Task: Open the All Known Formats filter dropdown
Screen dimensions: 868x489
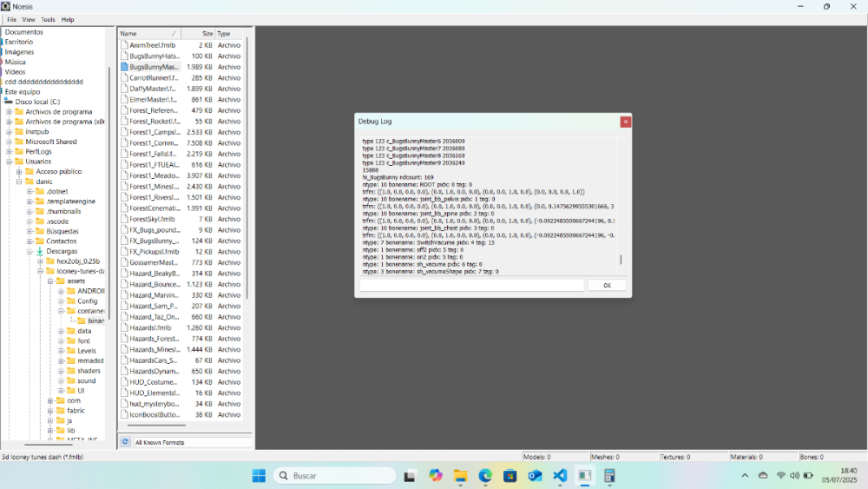Action: (191, 442)
